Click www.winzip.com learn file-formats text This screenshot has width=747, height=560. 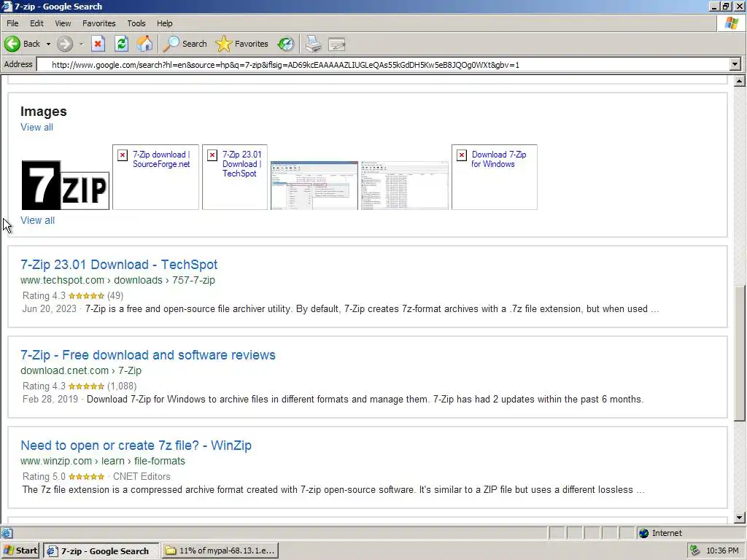pos(102,462)
